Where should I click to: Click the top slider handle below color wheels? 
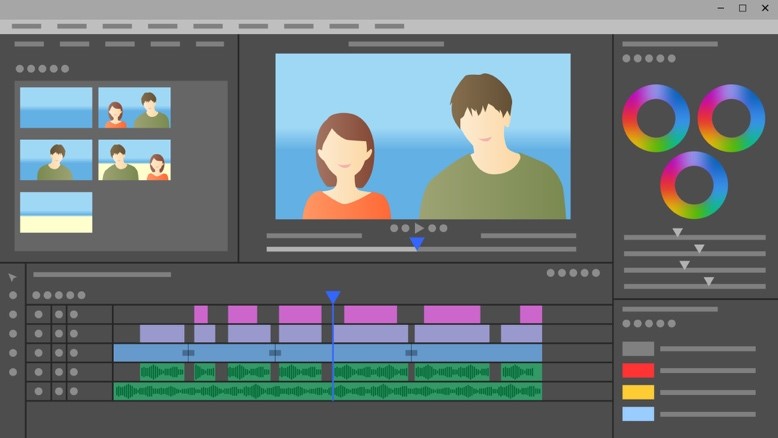click(x=677, y=233)
